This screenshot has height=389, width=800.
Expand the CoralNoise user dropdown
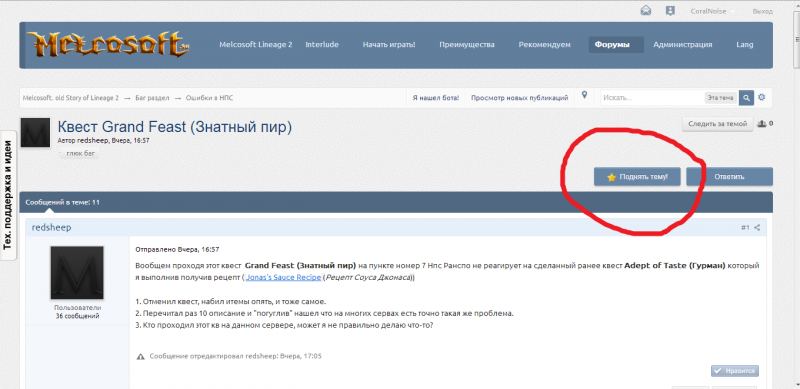(x=712, y=11)
